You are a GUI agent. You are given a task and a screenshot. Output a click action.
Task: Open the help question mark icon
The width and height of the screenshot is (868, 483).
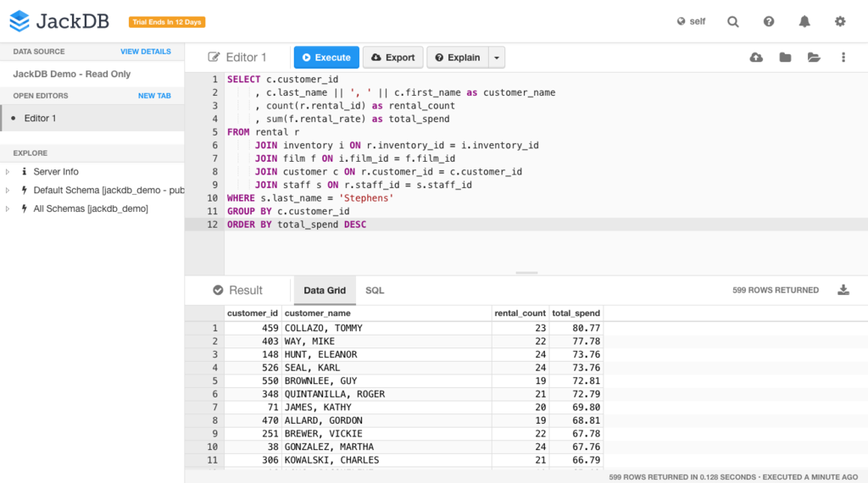point(769,21)
